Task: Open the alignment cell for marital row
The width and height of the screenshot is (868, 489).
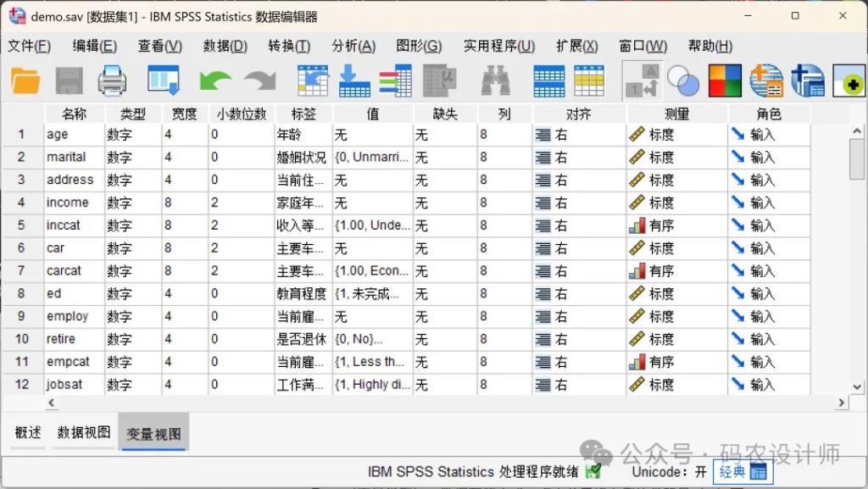Action: pyautogui.click(x=579, y=157)
